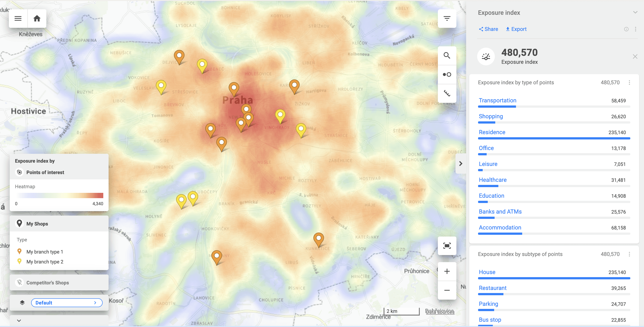Open the hamburger menu
The width and height of the screenshot is (644, 327).
(18, 18)
